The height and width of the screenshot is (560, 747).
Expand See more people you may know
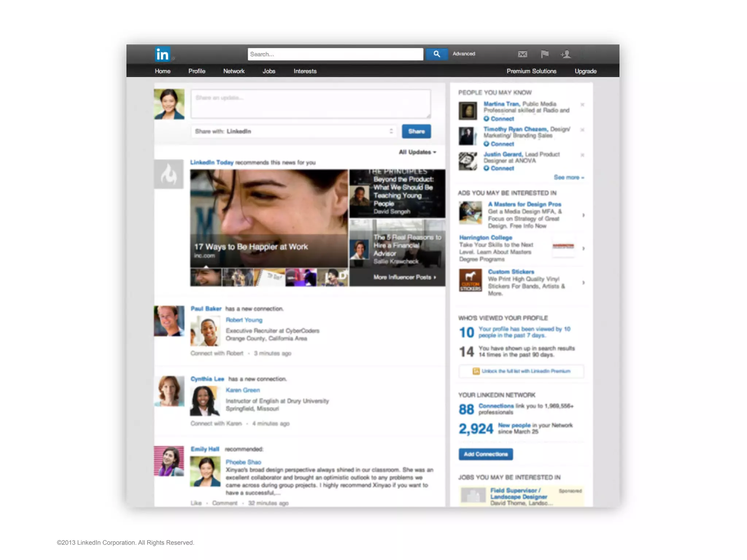coord(569,177)
